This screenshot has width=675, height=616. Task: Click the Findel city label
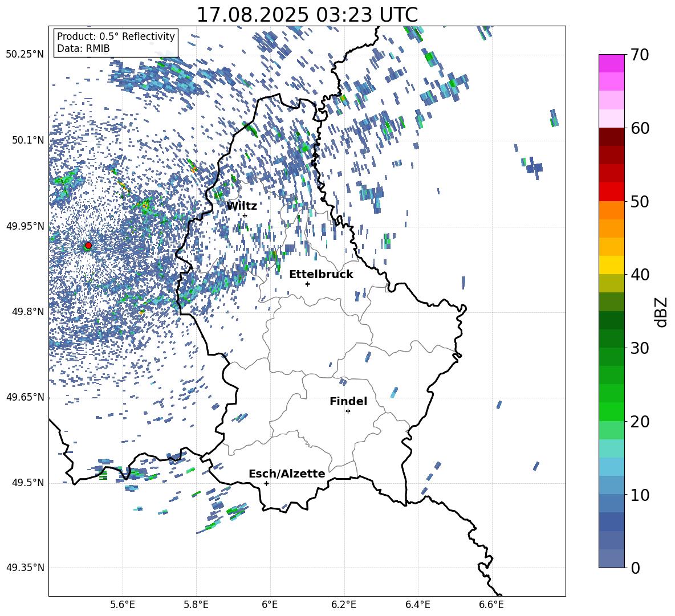coord(348,401)
